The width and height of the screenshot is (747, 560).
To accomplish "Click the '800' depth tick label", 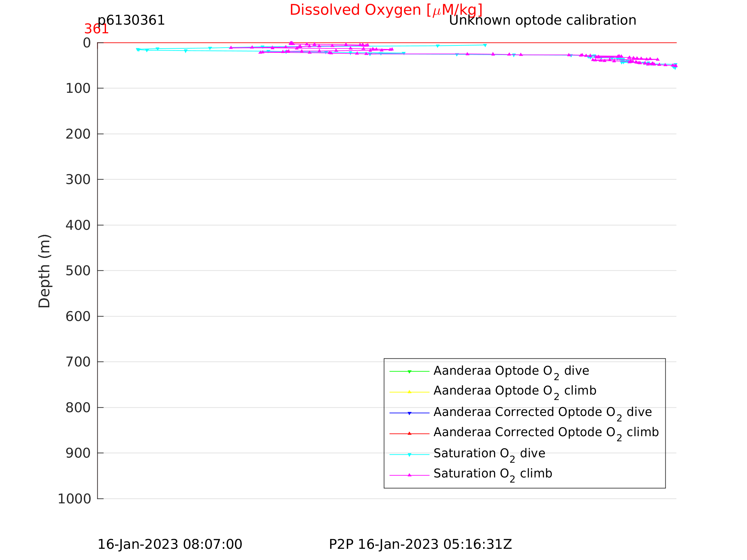I will point(78,408).
